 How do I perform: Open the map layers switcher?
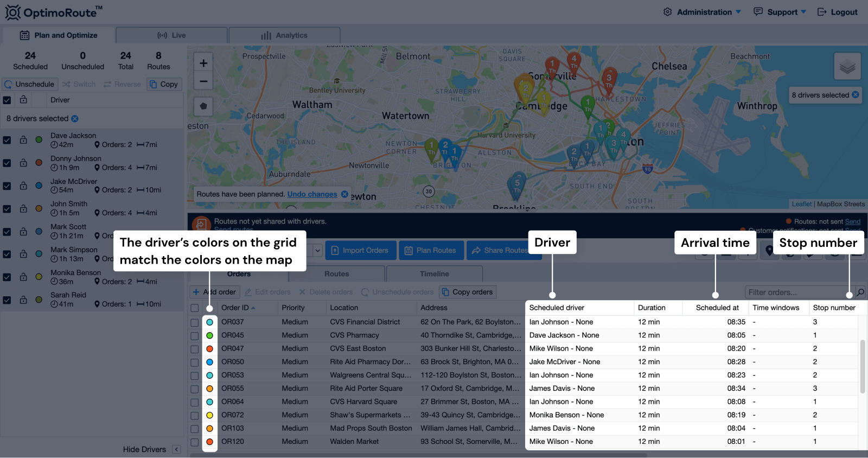tap(847, 67)
